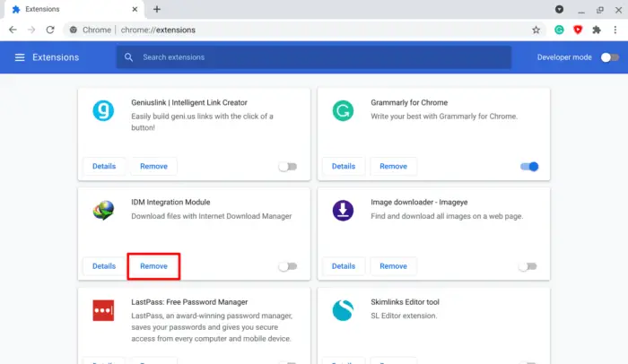This screenshot has height=364, width=628.
Task: Close the Extensions tab
Action: click(x=135, y=9)
